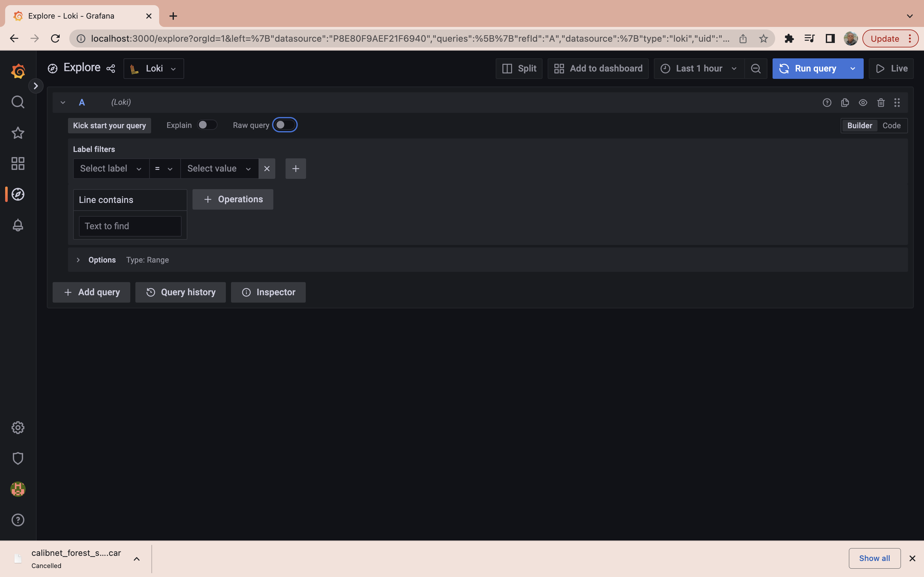Click the Grafana logo home icon
Viewport: 924px width, 577px height.
[x=18, y=71]
